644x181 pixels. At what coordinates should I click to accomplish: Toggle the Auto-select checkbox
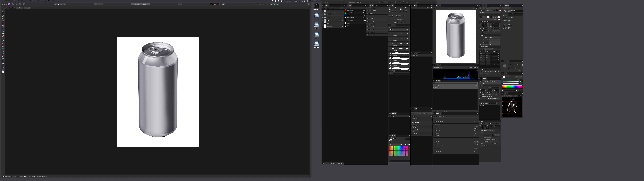click(x=9, y=8)
